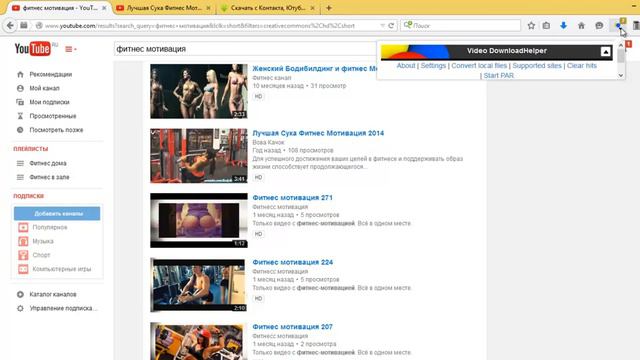Click the red notification badge
This screenshot has height=360, width=640.
pos(629,44)
